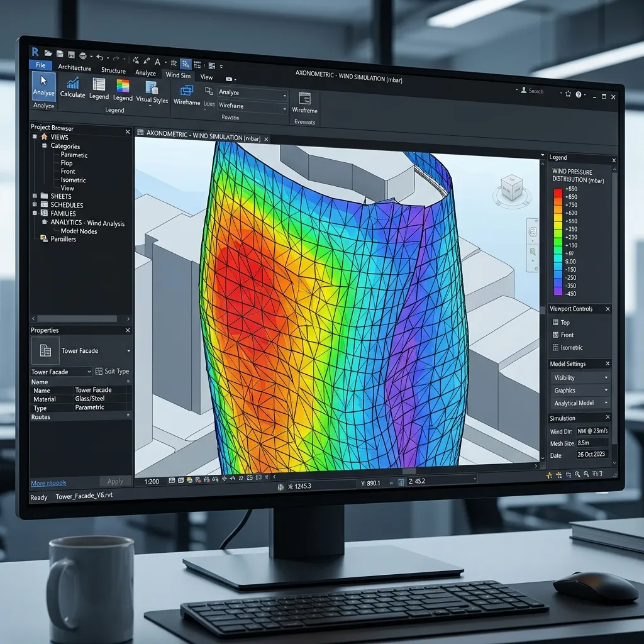644x644 pixels.
Task: Open the Analytical Model dropdown
Action: [x=580, y=403]
